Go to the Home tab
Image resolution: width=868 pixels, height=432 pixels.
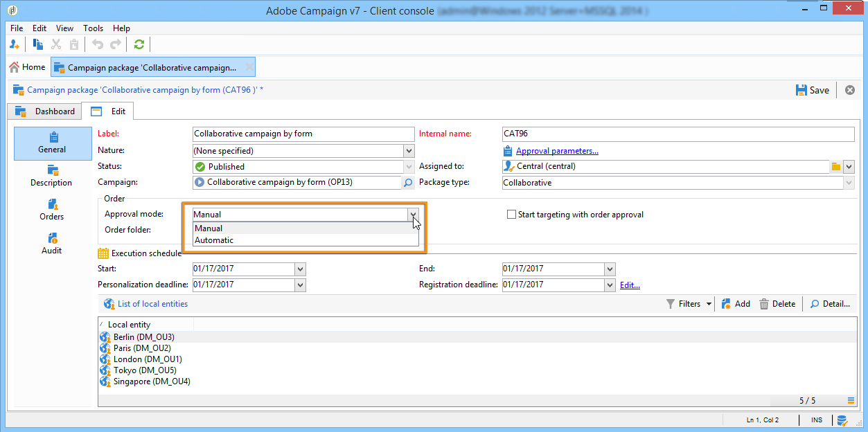coord(27,67)
